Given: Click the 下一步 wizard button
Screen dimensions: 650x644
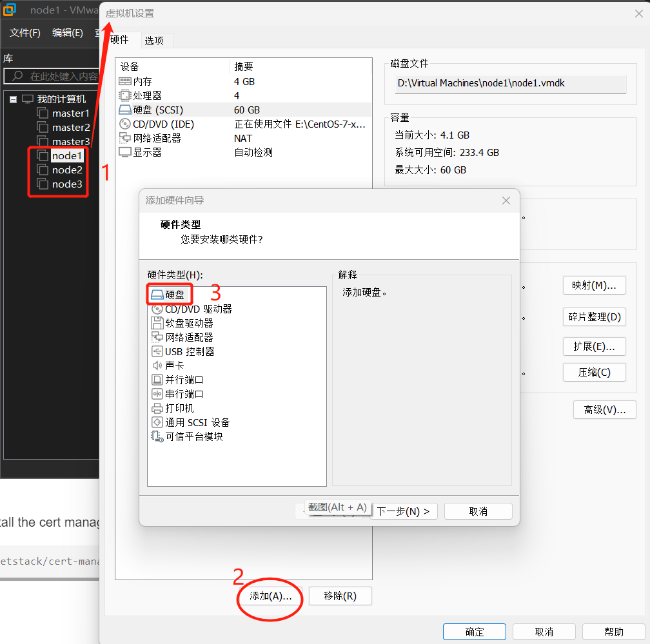Looking at the screenshot, I should (404, 511).
